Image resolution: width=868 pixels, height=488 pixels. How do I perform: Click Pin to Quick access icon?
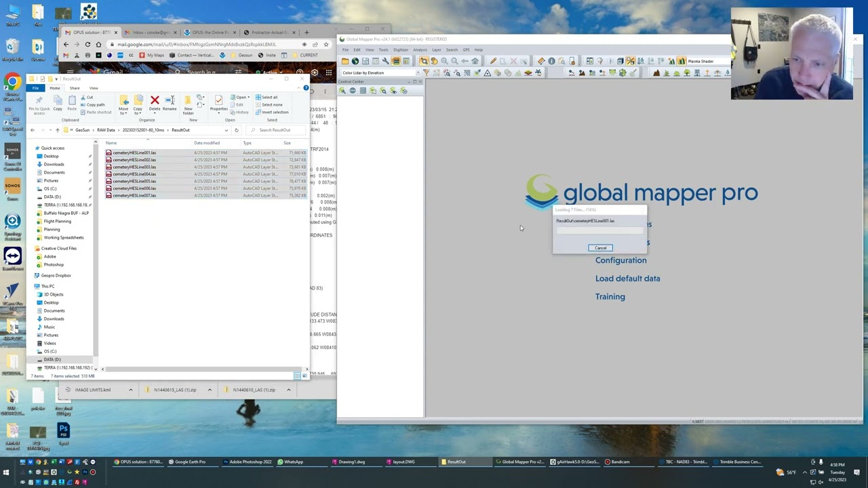tap(39, 100)
